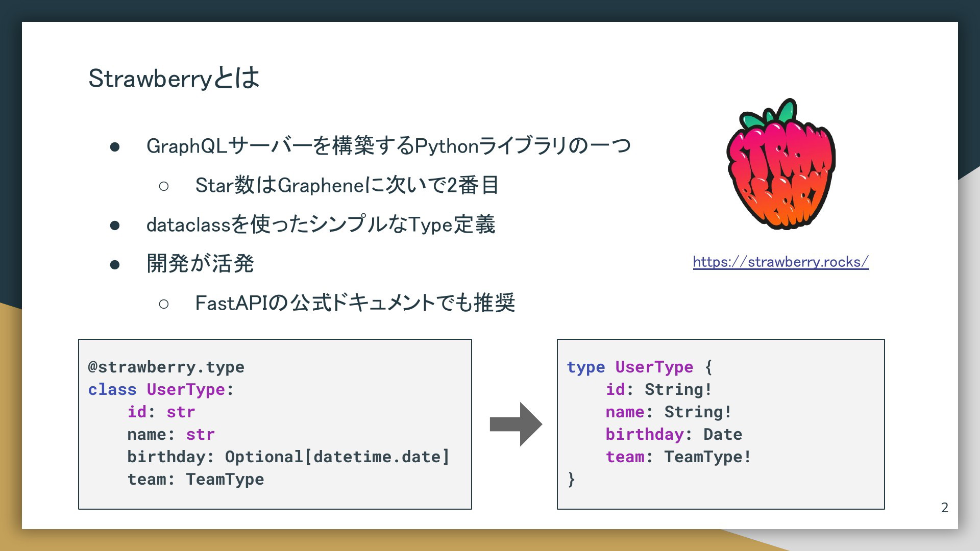This screenshot has width=980, height=551.
Task: Click the 'name: str' code line
Action: pyautogui.click(x=171, y=434)
